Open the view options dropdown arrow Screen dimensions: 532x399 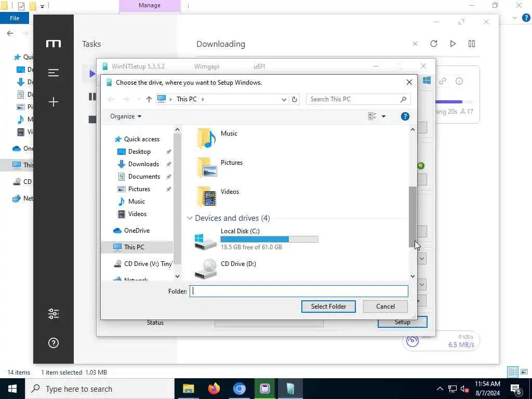(383, 116)
